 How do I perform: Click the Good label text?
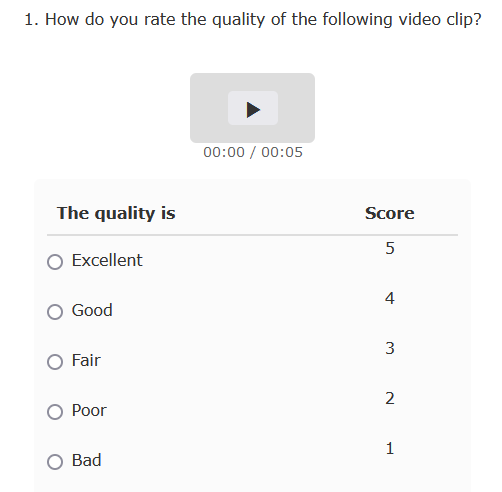tap(92, 310)
